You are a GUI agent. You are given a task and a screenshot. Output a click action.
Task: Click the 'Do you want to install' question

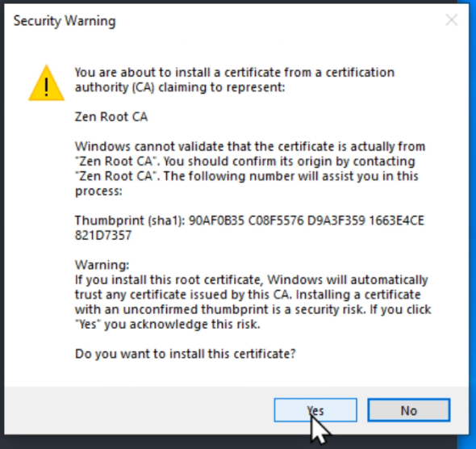(x=186, y=354)
